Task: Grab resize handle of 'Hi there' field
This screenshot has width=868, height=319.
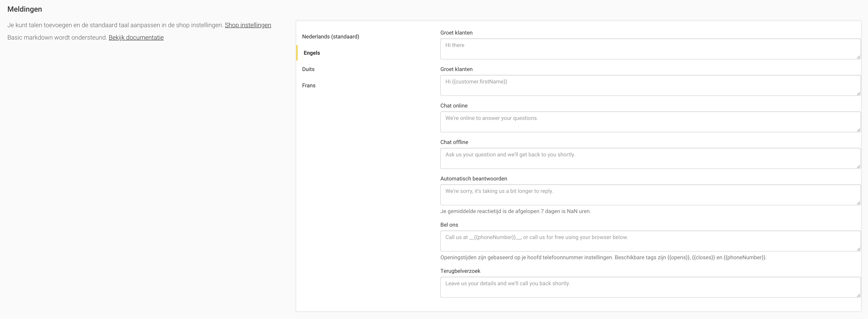Action: click(x=858, y=57)
